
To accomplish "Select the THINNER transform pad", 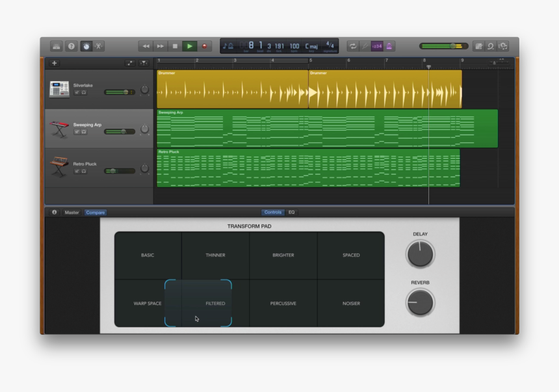I will (215, 255).
